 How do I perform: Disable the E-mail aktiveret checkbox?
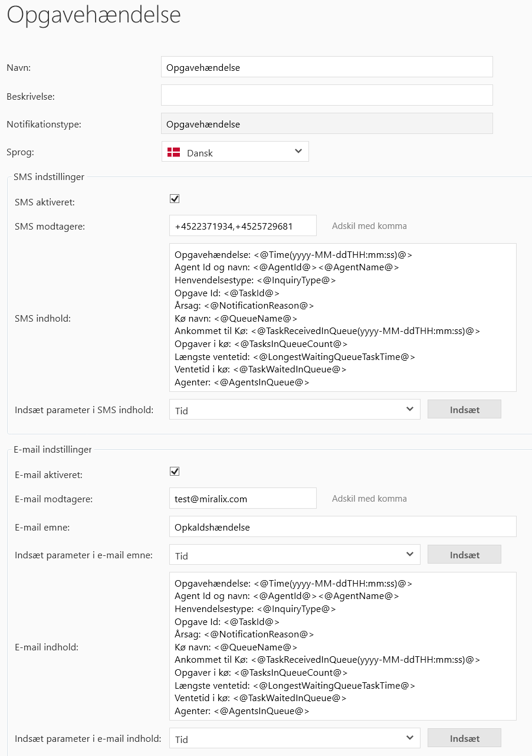(175, 472)
